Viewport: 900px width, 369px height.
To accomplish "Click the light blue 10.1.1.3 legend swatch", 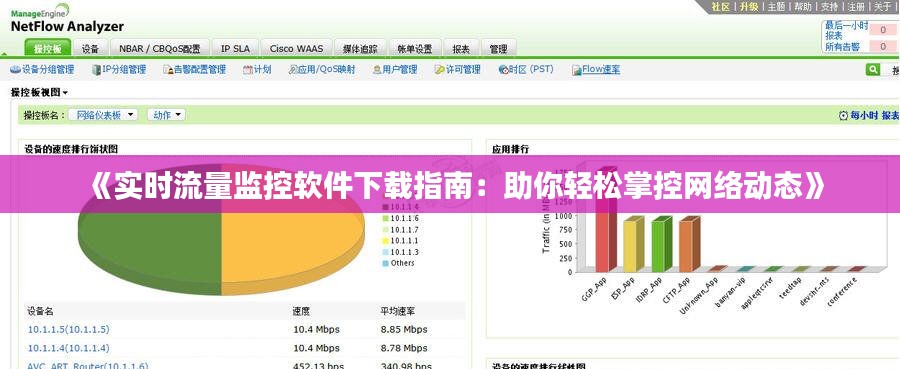I will [x=386, y=252].
